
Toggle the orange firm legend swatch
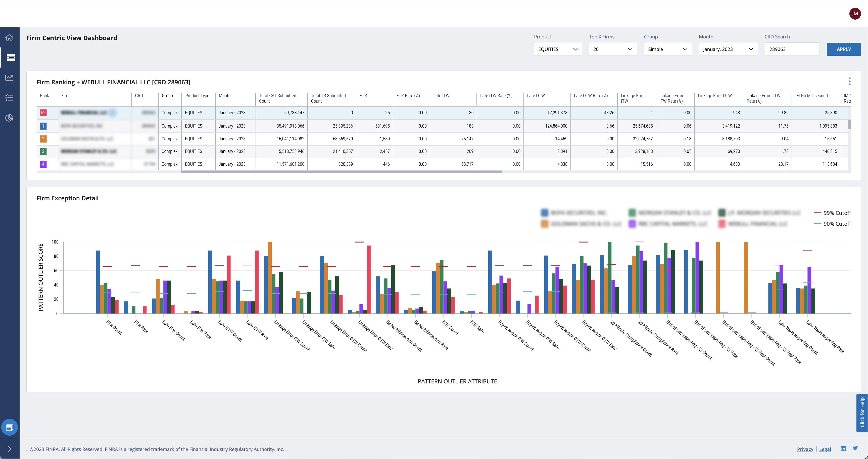545,224
